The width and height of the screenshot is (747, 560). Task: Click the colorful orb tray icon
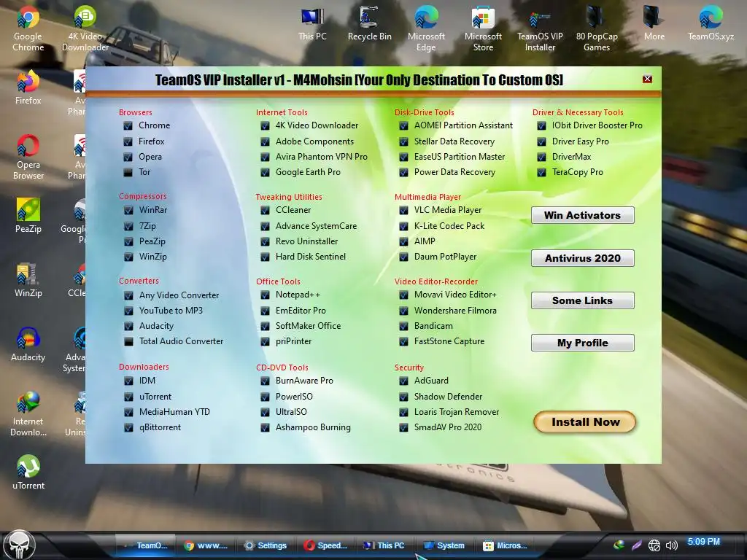tap(619, 545)
